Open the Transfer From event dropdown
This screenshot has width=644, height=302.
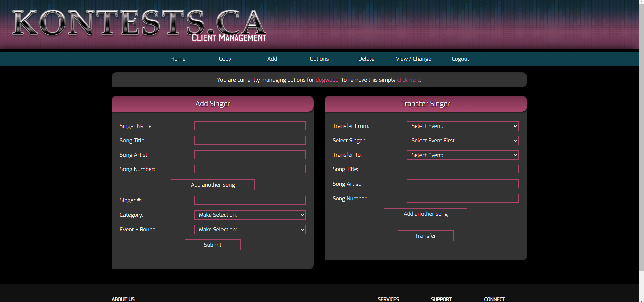[463, 126]
